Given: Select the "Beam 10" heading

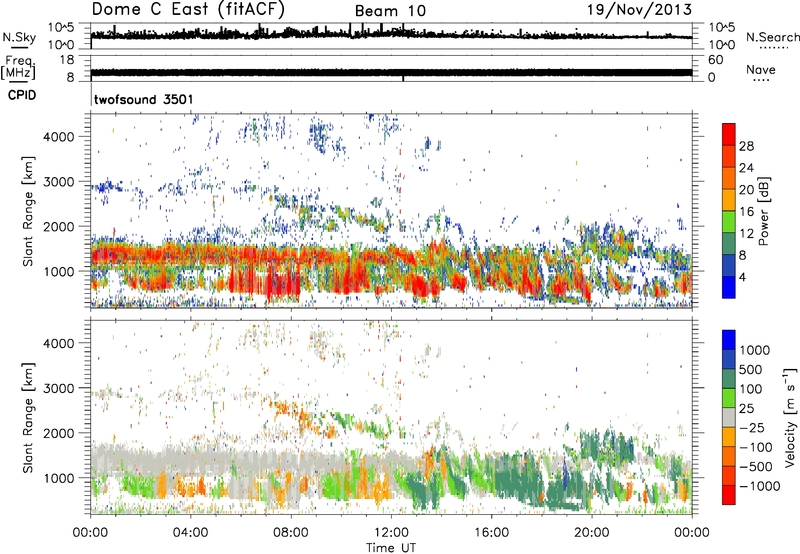Looking at the screenshot, I should pyautogui.click(x=390, y=11).
